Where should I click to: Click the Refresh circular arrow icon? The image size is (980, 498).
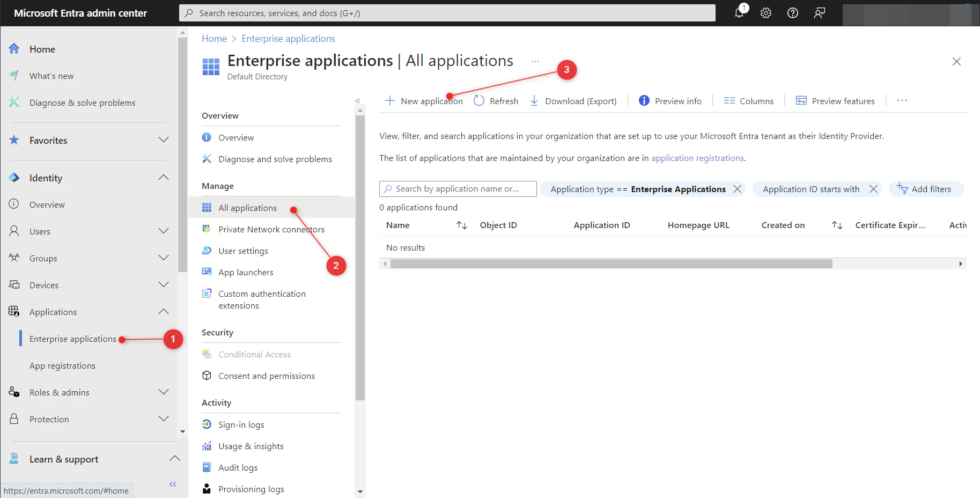click(479, 101)
